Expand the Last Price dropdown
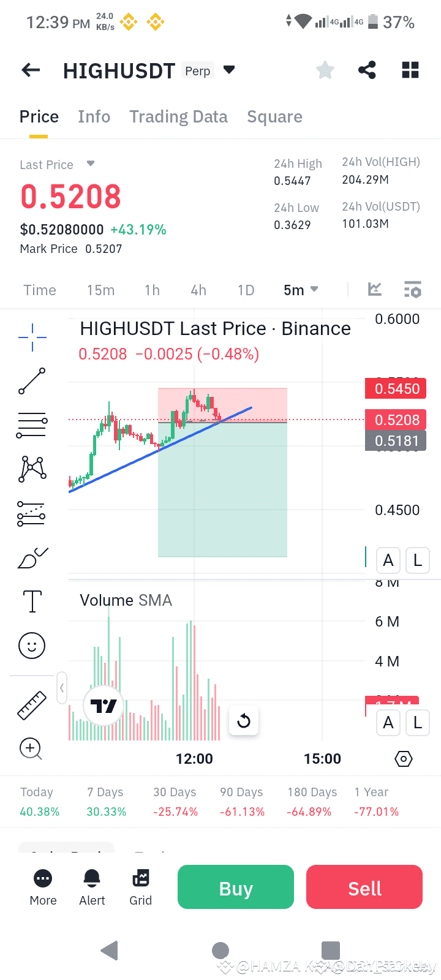Screen dimensions: 441x980 91,164
